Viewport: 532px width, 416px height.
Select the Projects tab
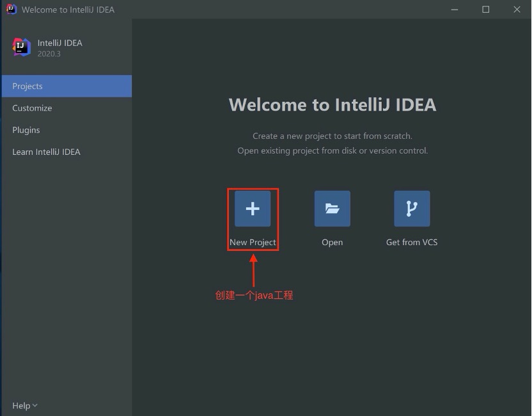point(66,86)
